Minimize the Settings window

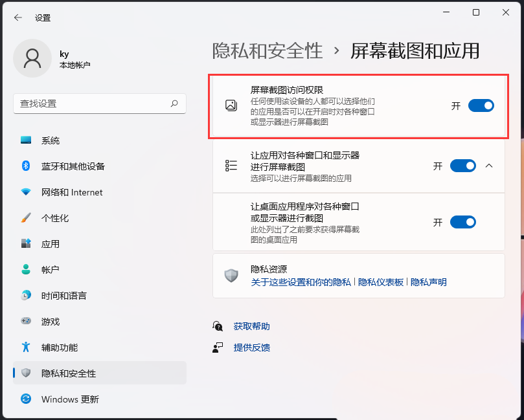446,12
